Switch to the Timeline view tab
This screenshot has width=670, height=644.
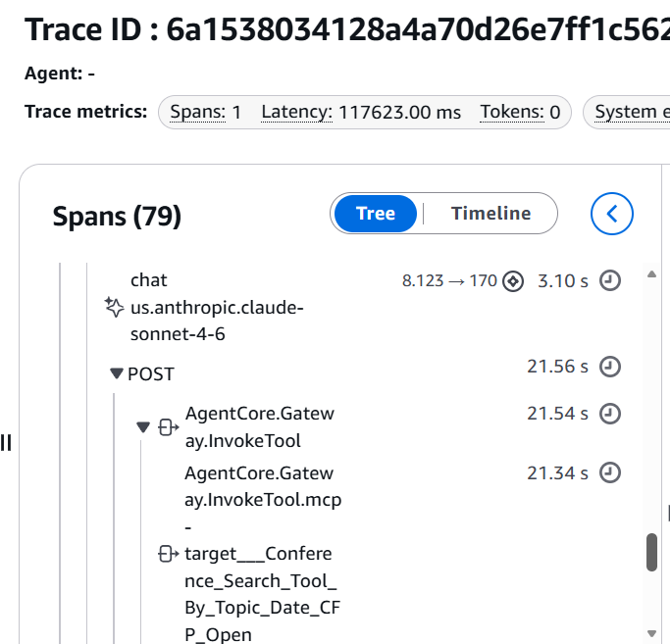coord(490,214)
